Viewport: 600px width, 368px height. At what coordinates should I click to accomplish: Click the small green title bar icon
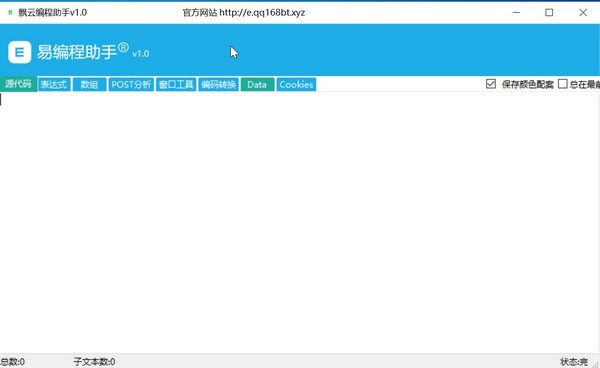tap(10, 12)
